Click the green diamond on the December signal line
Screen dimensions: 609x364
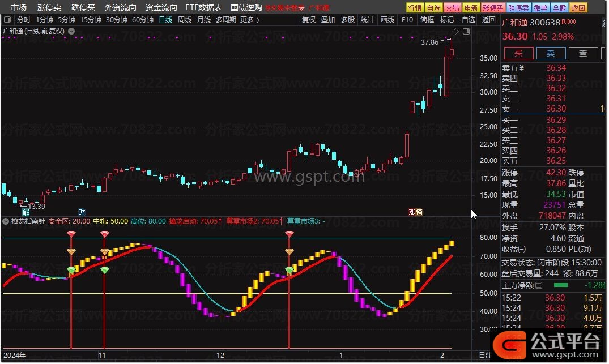click(x=289, y=269)
